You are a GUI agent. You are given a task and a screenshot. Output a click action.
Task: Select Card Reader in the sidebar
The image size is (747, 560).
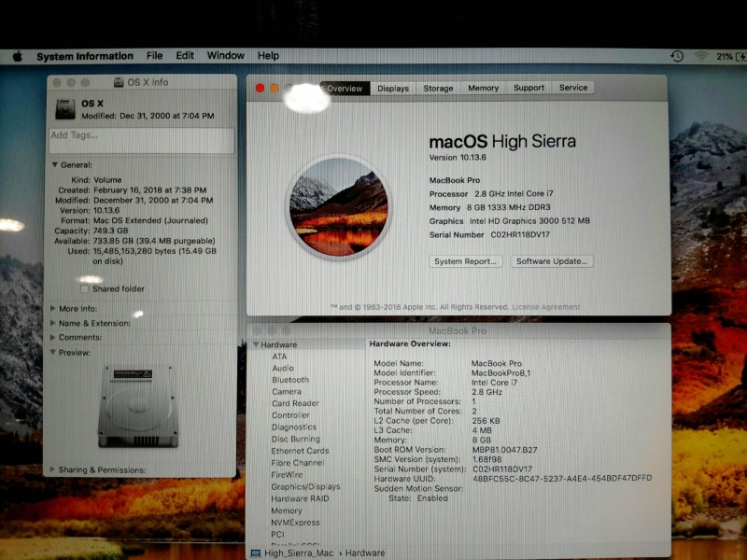(295, 403)
